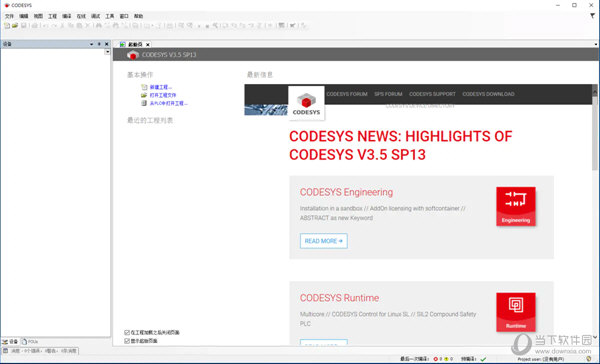The width and height of the screenshot is (600, 364).
Task: Click the green precompile checkmark icon
Action: tap(483, 359)
